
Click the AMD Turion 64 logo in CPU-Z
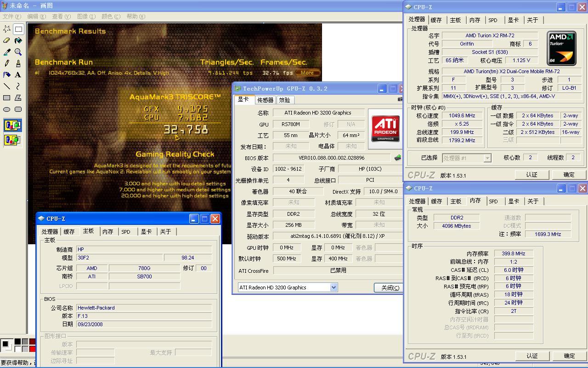point(561,48)
